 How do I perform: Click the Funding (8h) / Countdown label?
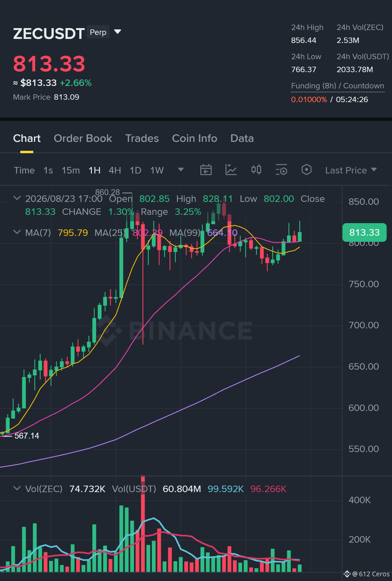point(338,86)
